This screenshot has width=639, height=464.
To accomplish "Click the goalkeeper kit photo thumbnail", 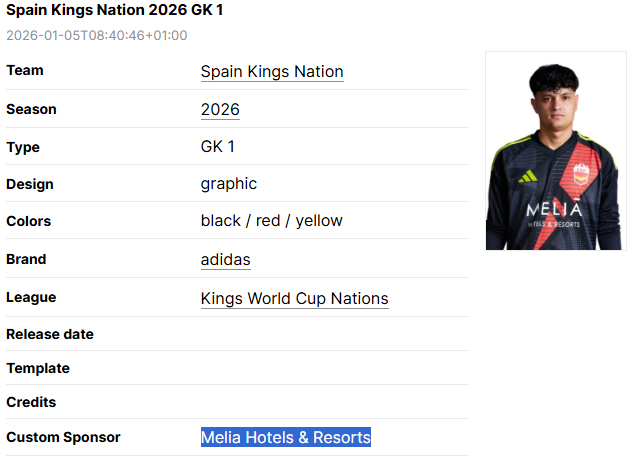I will click(x=555, y=151).
